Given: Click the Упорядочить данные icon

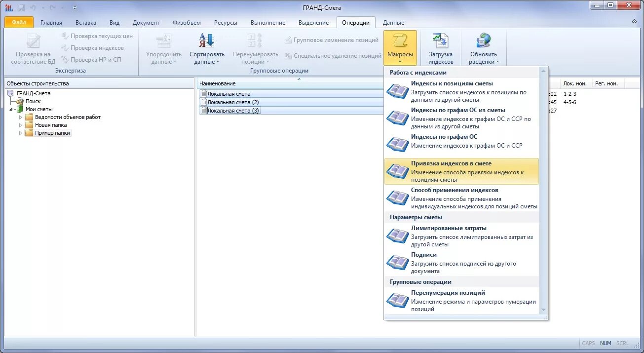Looking at the screenshot, I should point(164,40).
